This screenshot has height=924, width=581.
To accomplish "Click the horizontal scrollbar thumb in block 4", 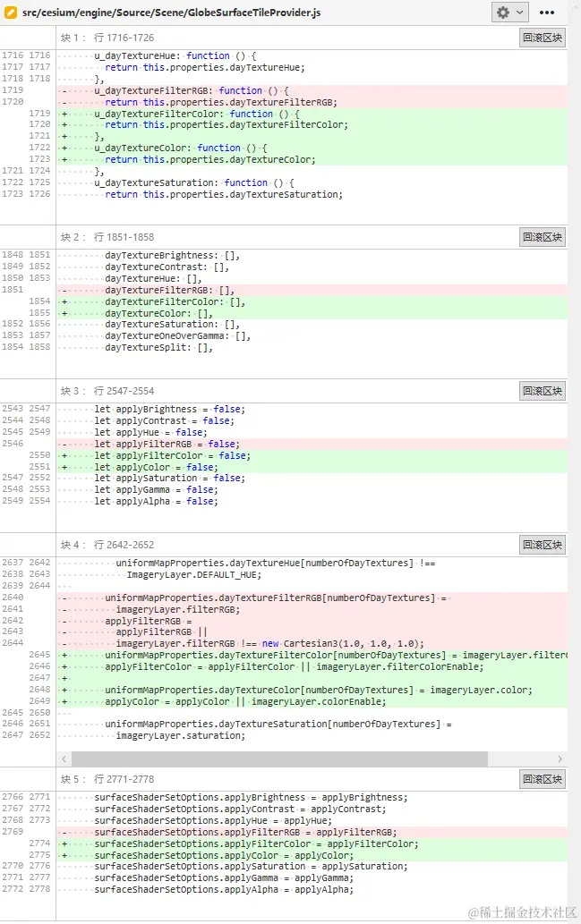I will tap(279, 759).
